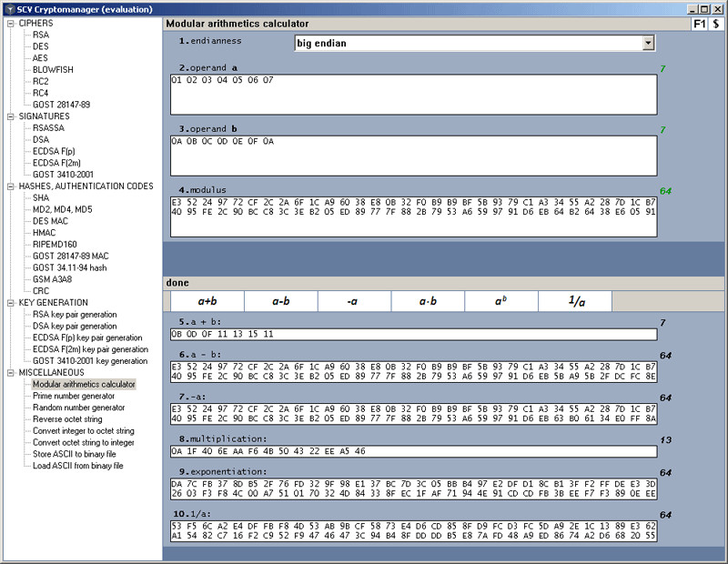
Task: Open ECDSA F(2m) key pair generation
Action: coord(90,349)
